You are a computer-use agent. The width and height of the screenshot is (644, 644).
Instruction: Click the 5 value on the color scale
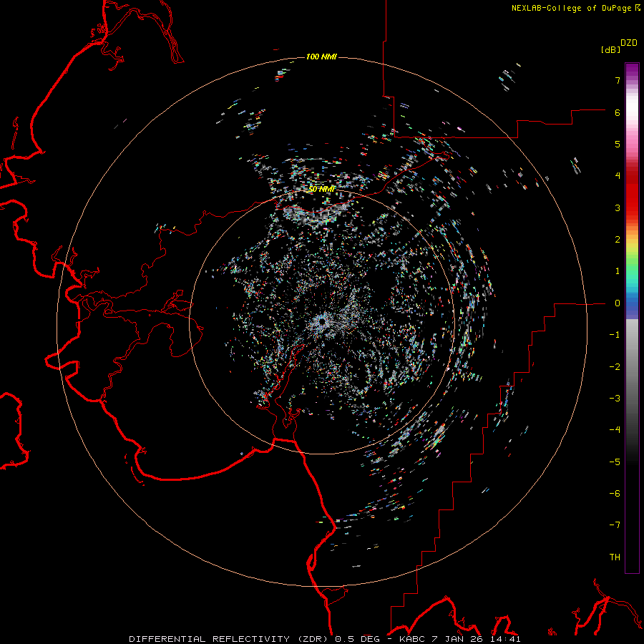click(618, 144)
